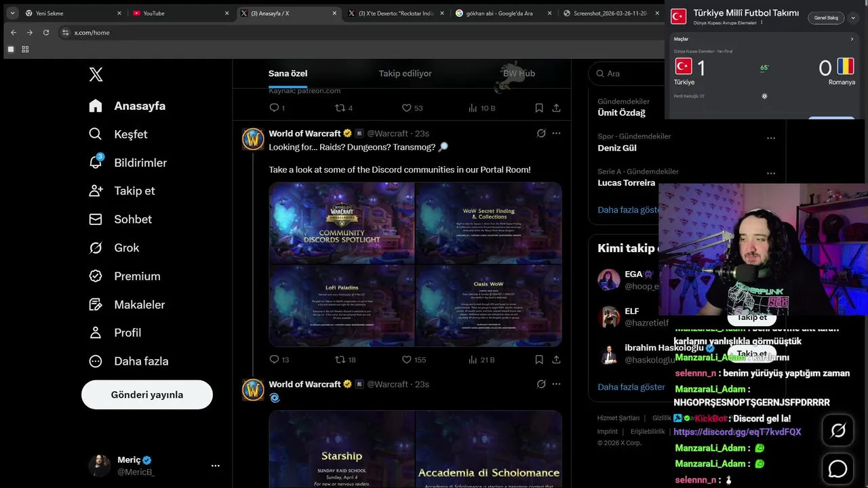Screen dimensions: 868x488
Task: Switch to the BW Hub tab
Action: 519,73
